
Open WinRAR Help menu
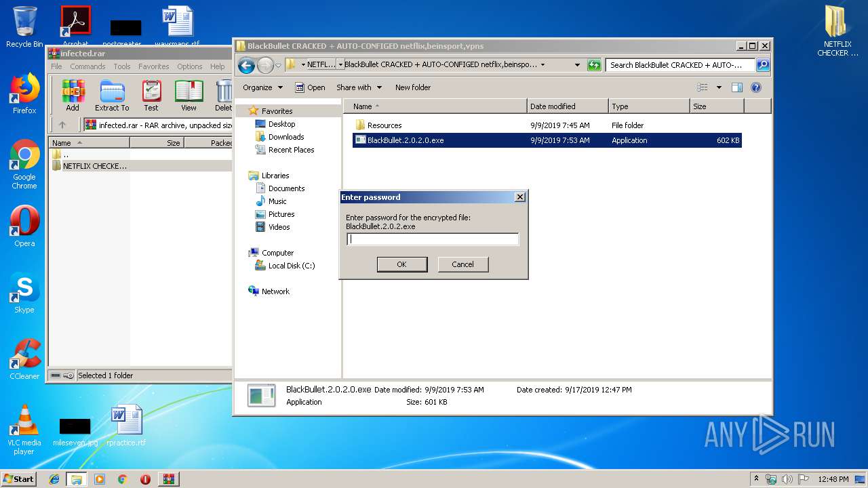coord(218,66)
